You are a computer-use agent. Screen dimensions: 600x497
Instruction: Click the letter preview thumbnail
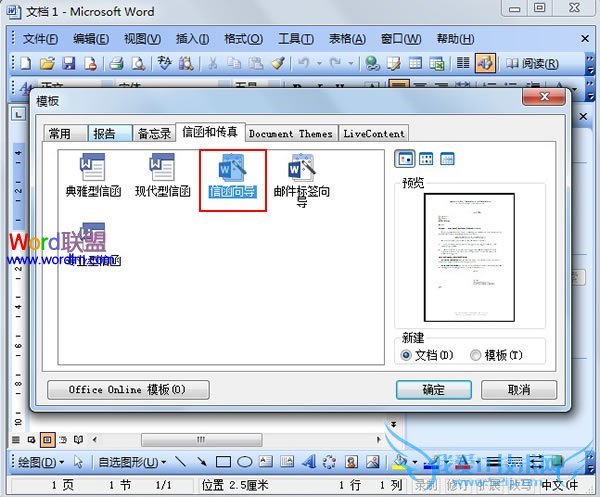[469, 257]
